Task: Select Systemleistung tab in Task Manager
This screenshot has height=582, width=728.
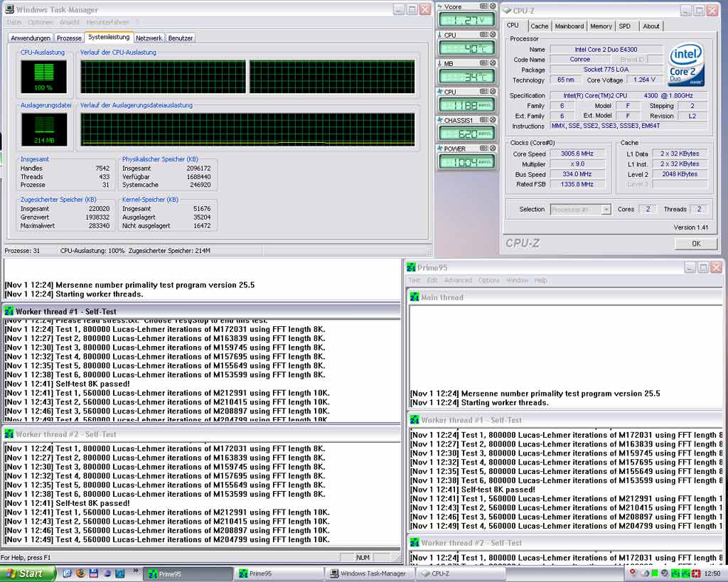Action: [x=109, y=37]
